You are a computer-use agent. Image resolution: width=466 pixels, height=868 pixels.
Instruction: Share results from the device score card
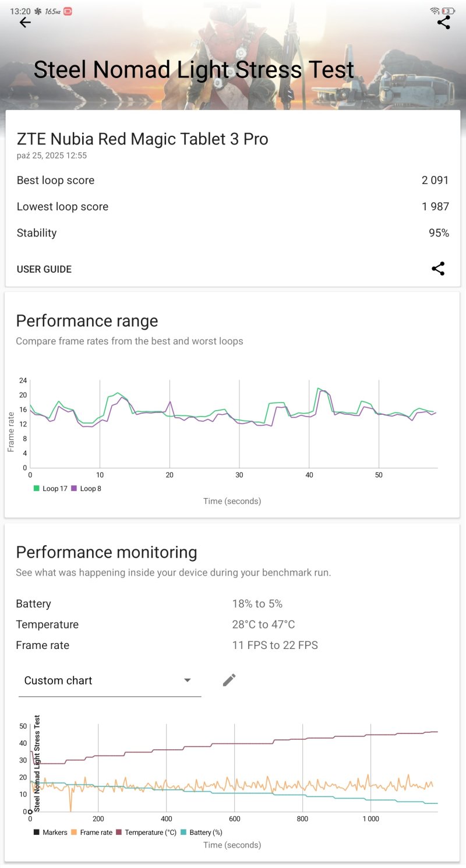[437, 269]
